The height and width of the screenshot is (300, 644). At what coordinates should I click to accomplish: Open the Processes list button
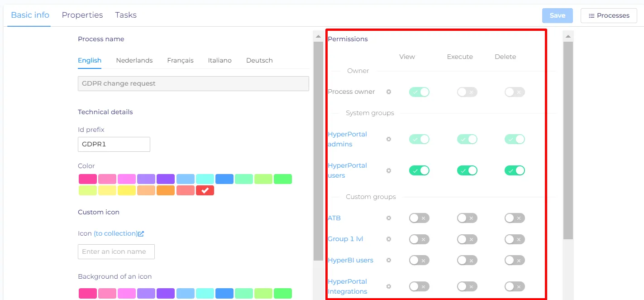click(x=609, y=15)
